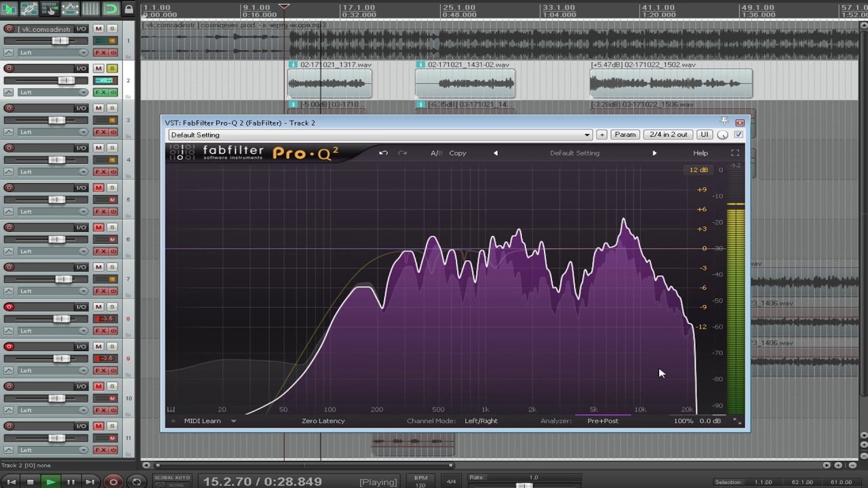Open the Default Setting preset dropdown

(x=380, y=135)
